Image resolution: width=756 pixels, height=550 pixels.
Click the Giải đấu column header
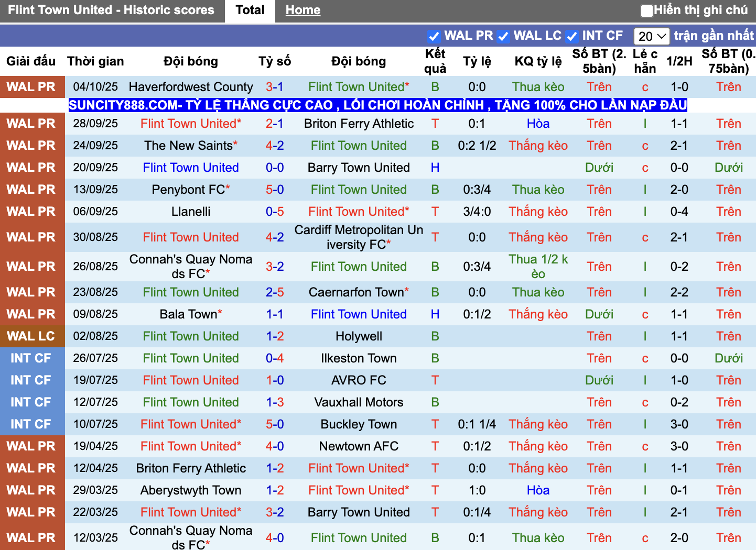pyautogui.click(x=31, y=61)
